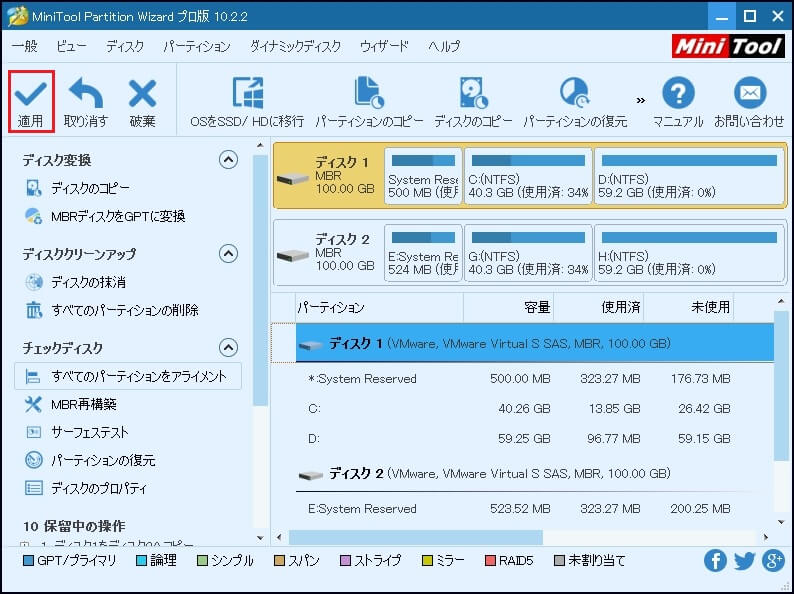Click すべてのパーティションをアライメント in sidebar
794x594 pixels.
128,376
